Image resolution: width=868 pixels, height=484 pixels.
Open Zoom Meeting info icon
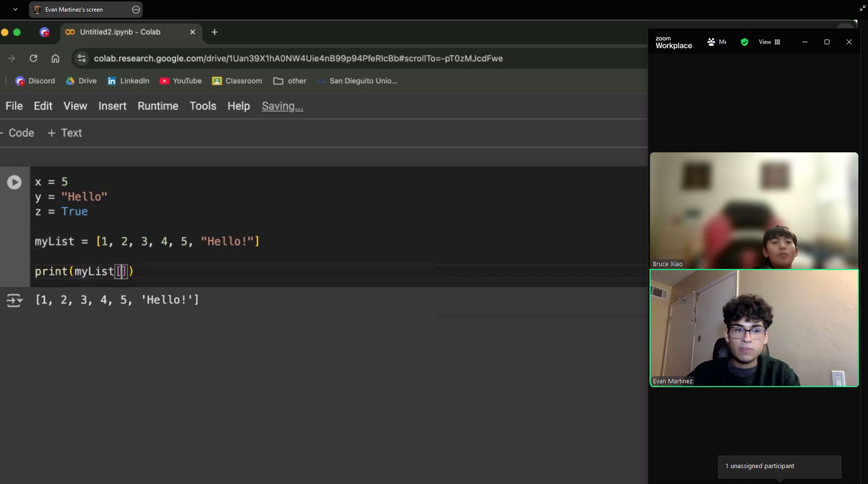pos(717,42)
